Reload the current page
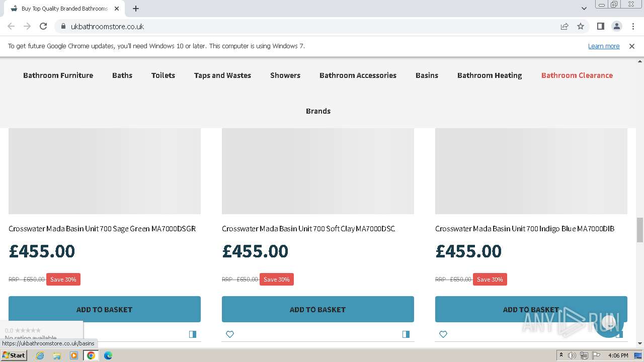644x362 pixels. (x=43, y=26)
